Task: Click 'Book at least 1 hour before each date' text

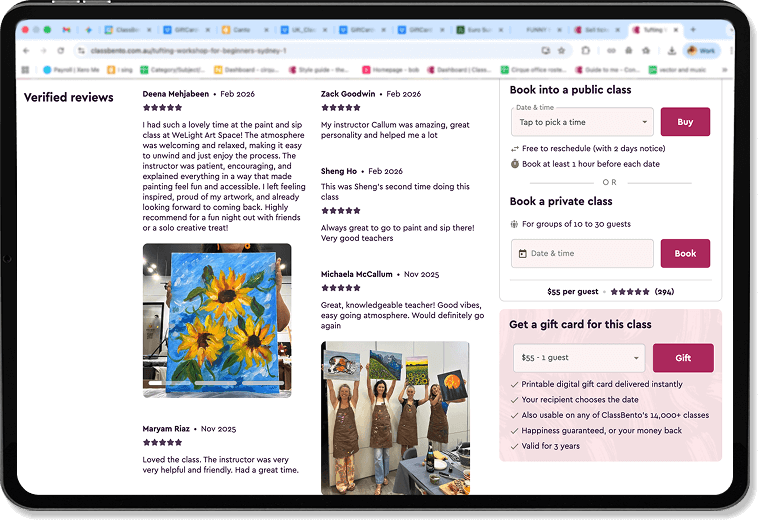Action: 591,164
